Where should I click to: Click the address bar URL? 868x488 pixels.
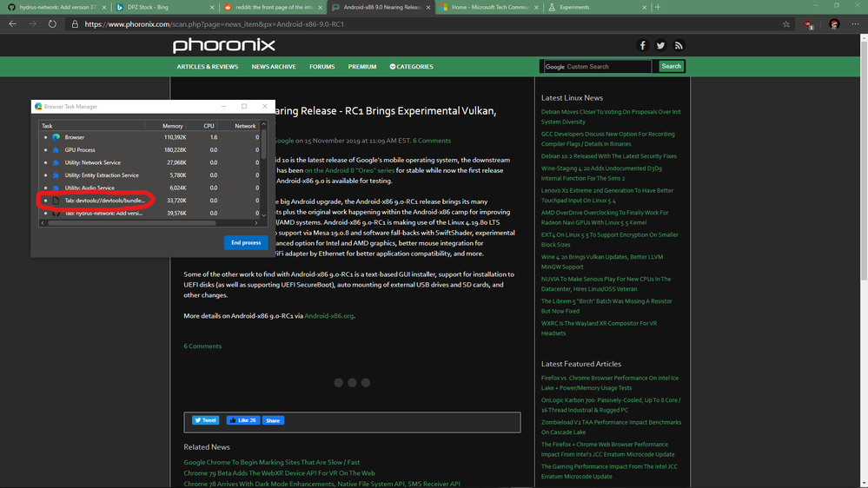click(x=215, y=24)
